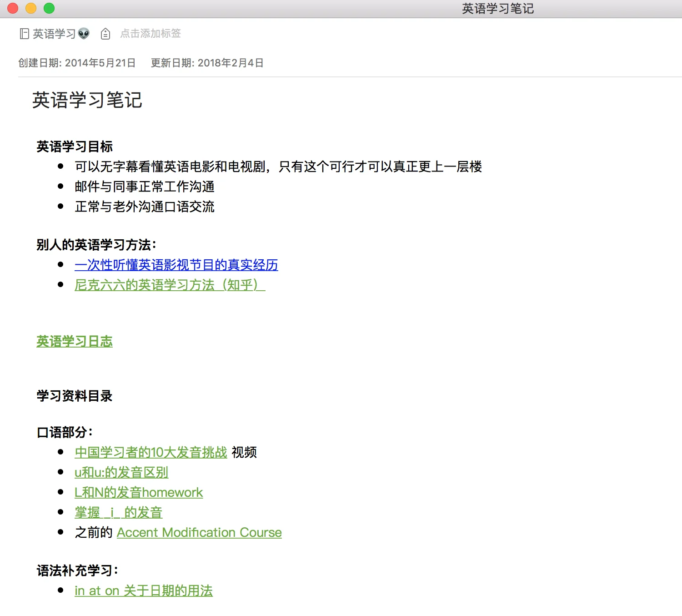Follow the 掌握 i 的发音 link

(x=118, y=512)
